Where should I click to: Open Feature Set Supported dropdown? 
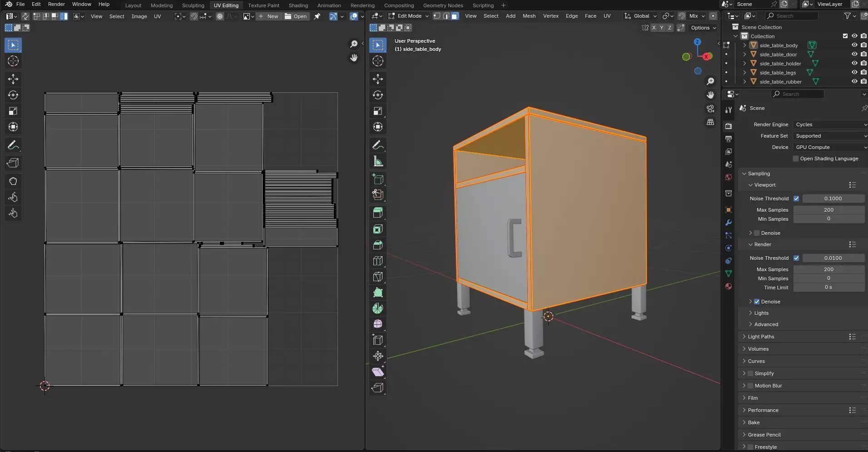tap(830, 136)
